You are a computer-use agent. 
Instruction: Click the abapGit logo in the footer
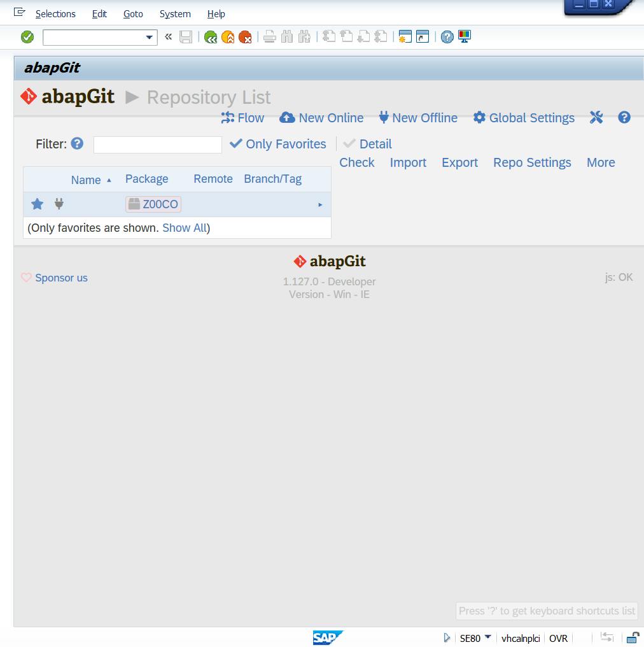pos(330,261)
